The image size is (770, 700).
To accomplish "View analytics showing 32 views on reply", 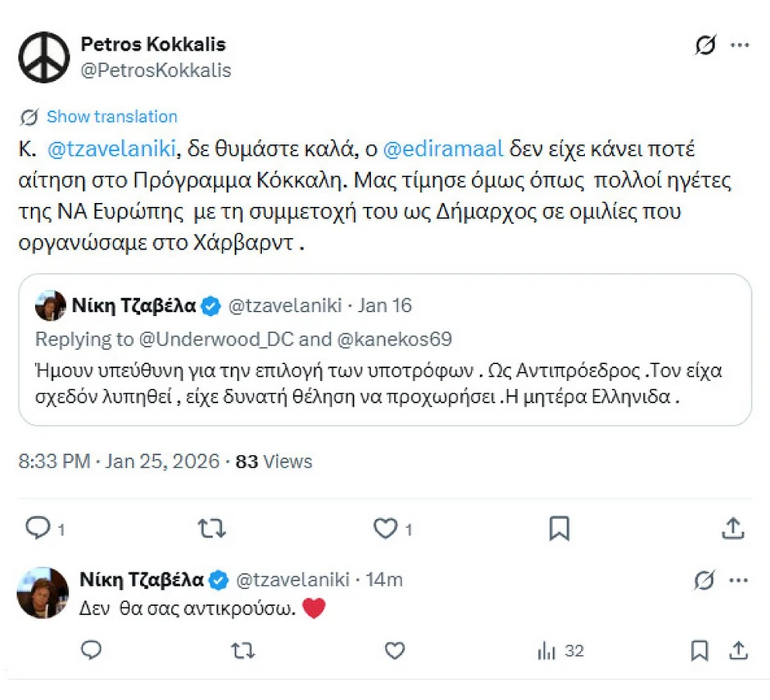I will tap(560, 650).
